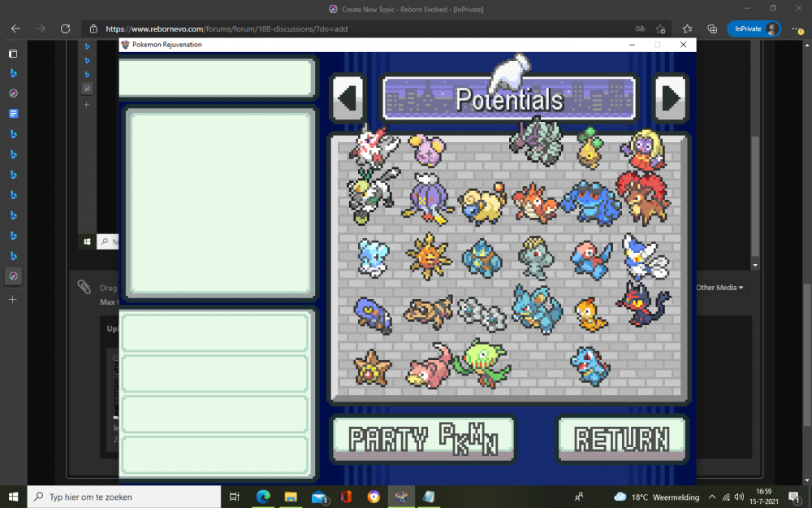Select Mareep in the box
The image size is (812, 508).
[482, 204]
